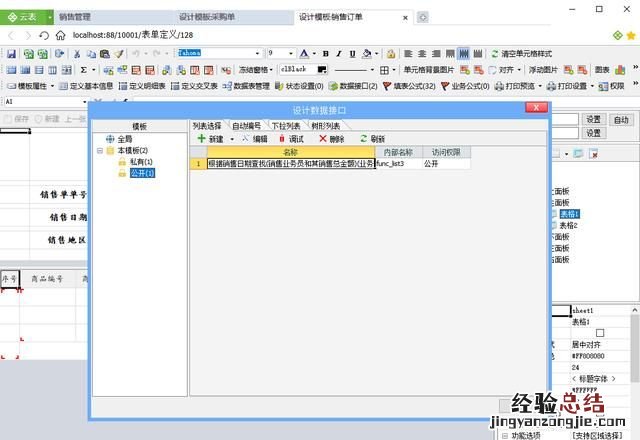This screenshot has height=440, width=640.
Task: Click the browser refresh icon
Action: [x=44, y=36]
